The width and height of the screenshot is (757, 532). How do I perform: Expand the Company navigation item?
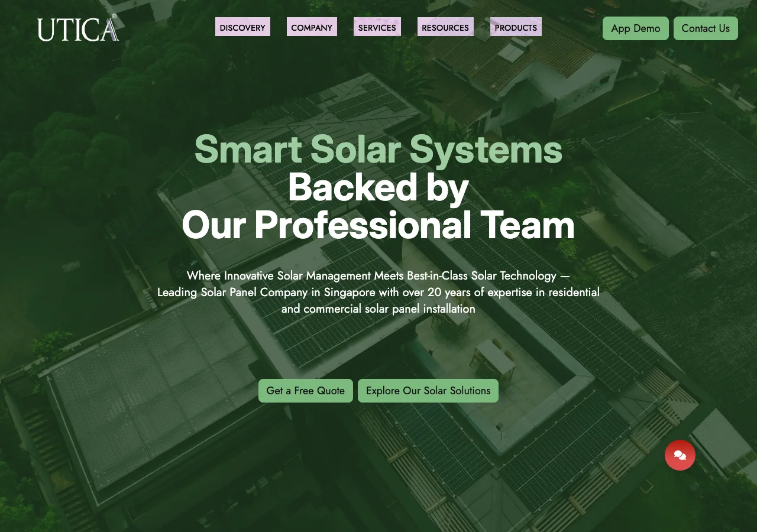pos(312,27)
